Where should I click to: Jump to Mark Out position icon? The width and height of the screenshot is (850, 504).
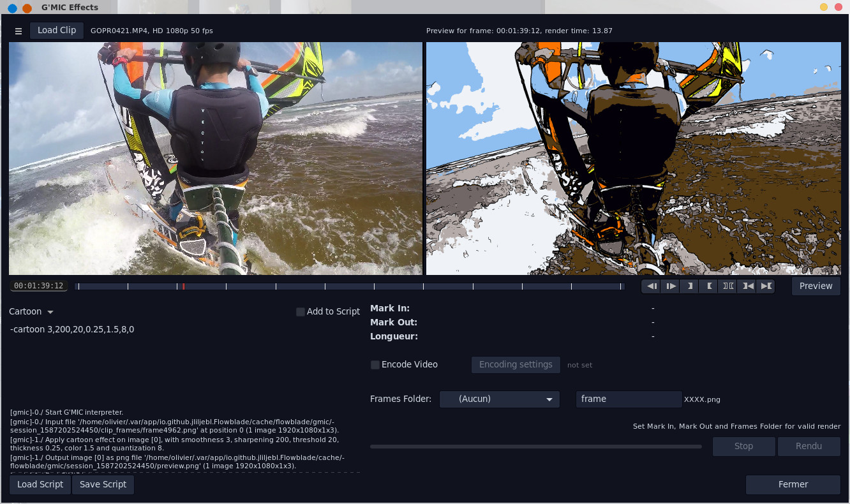(x=766, y=286)
